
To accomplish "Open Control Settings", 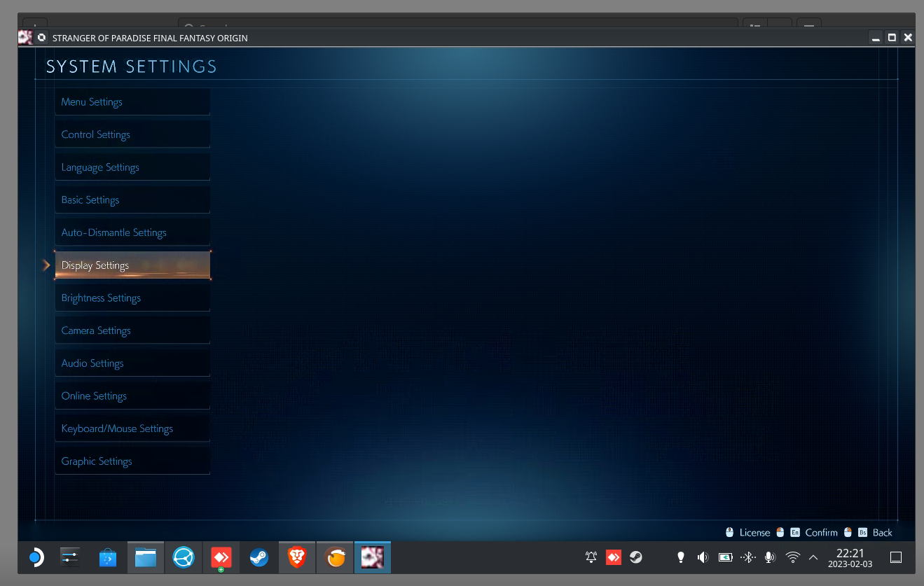I will pos(132,134).
